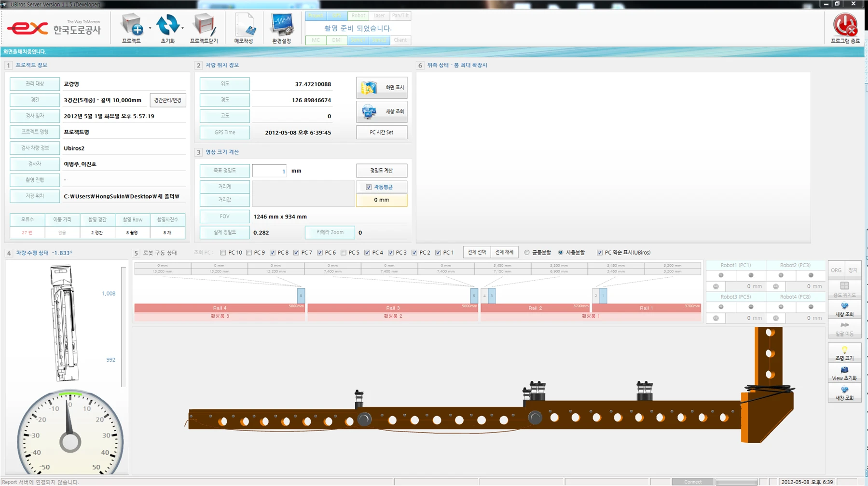Uncheck the PC 3 checkbox

(391, 253)
